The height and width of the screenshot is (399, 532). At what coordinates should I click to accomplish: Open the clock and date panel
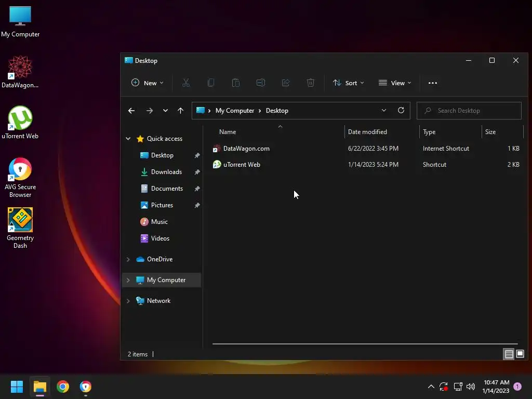click(x=496, y=387)
